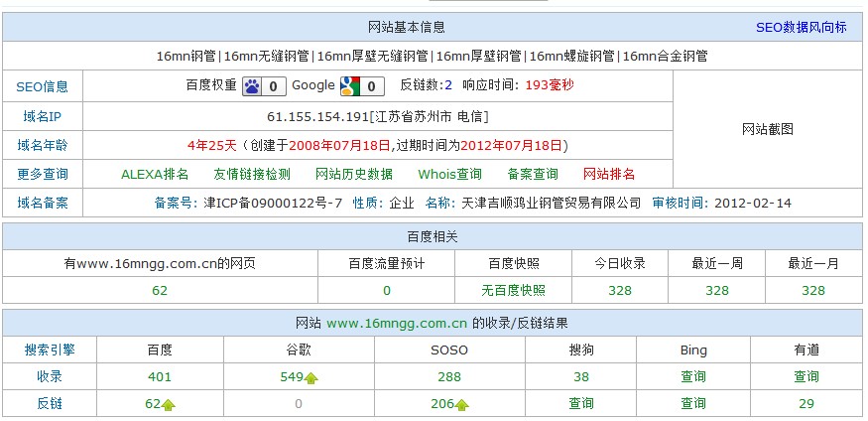Image resolution: width=868 pixels, height=421 pixels.
Task: Click the 备案查询 link
Action: 533,174
